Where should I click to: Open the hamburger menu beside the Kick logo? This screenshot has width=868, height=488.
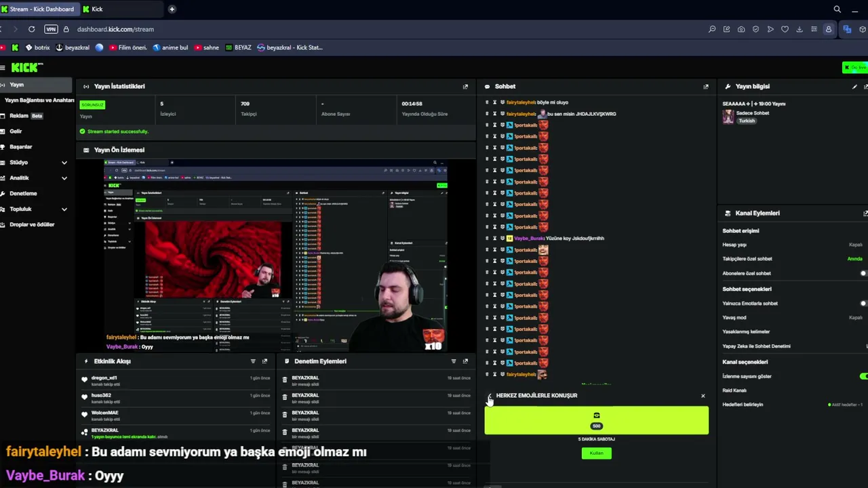3,67
